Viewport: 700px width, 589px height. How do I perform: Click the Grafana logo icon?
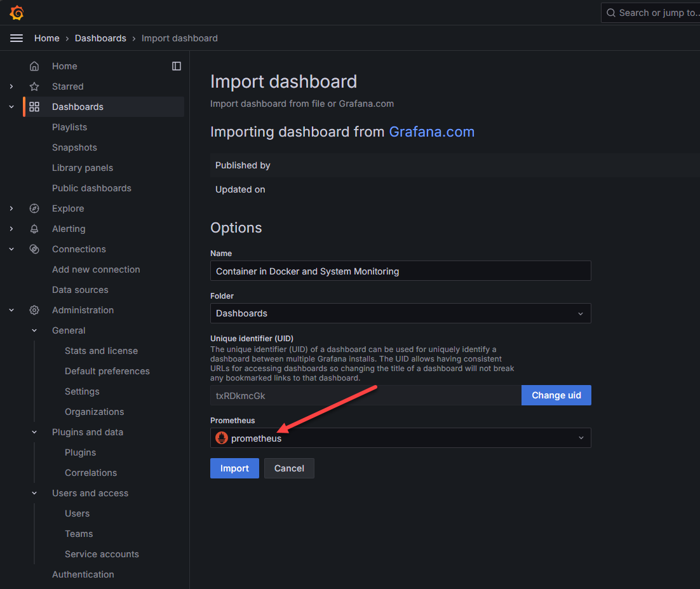17,13
